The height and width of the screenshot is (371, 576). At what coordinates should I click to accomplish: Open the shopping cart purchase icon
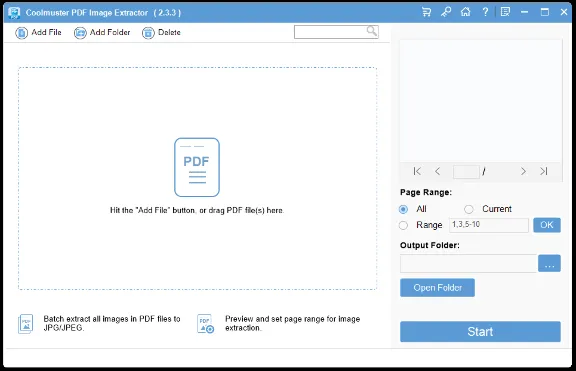click(x=426, y=12)
